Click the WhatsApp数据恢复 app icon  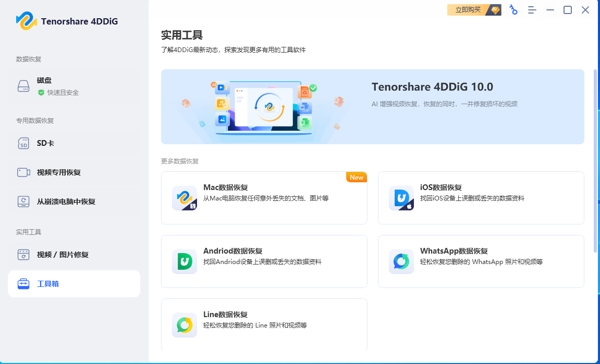(x=401, y=261)
